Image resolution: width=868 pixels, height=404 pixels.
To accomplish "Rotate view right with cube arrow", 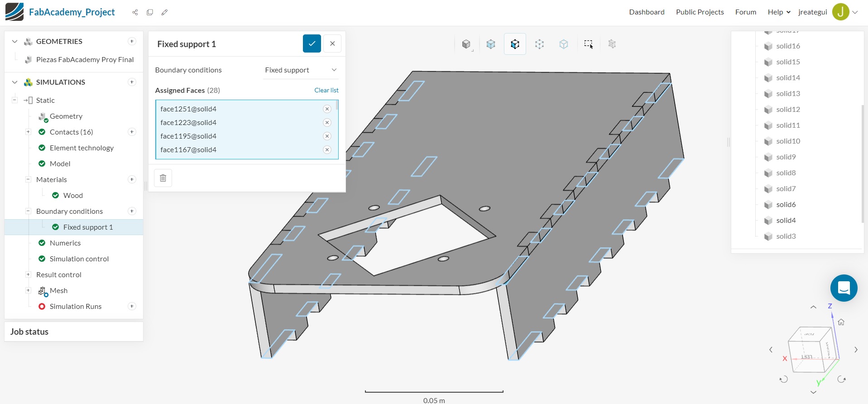I will [x=856, y=350].
